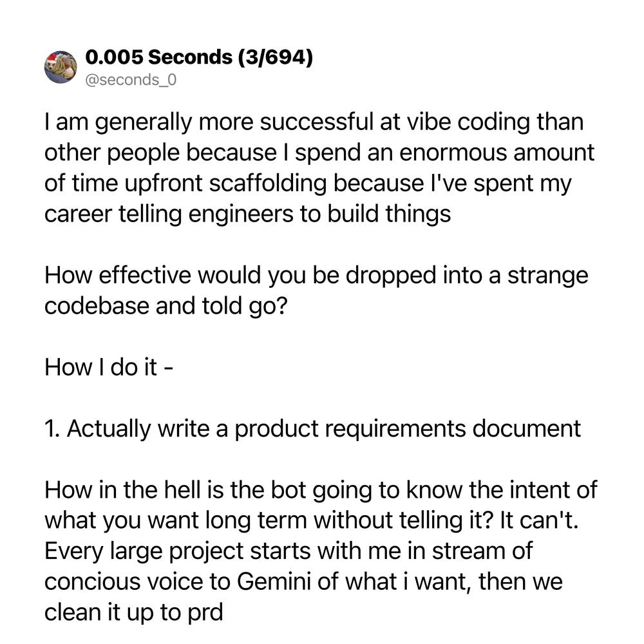Open the @seconds_0 handle
This screenshot has width=644, height=644.
pyautogui.click(x=131, y=79)
